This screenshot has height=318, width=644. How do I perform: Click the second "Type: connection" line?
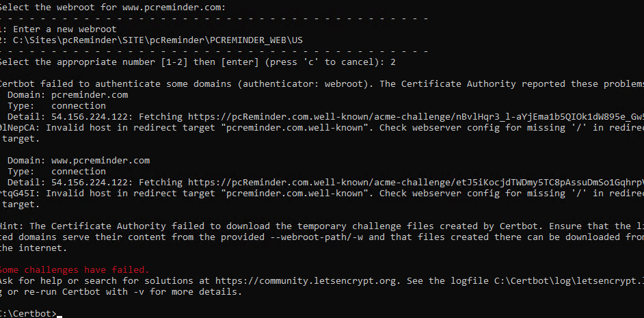coord(57,172)
